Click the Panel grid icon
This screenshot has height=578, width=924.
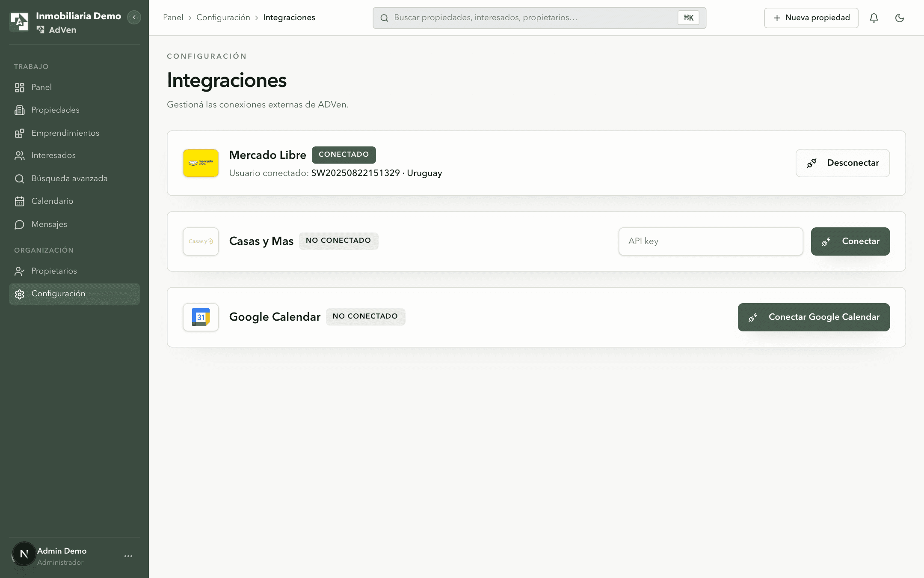(x=20, y=87)
